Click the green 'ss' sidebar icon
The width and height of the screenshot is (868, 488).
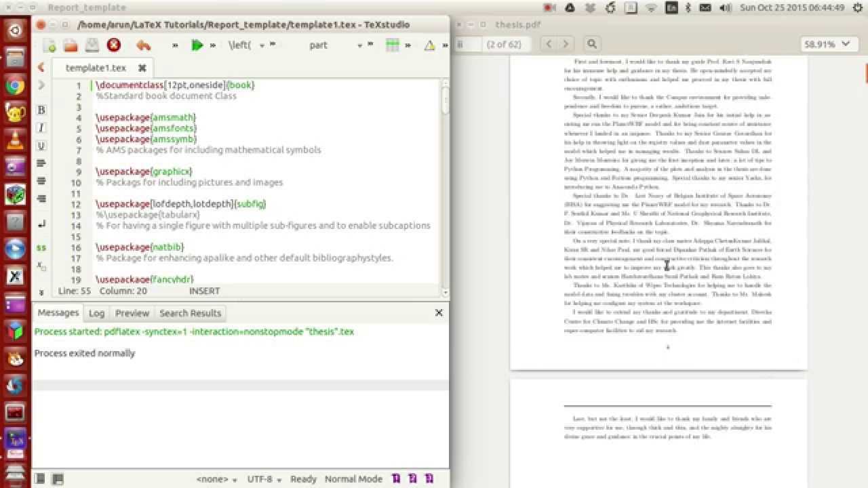41,248
